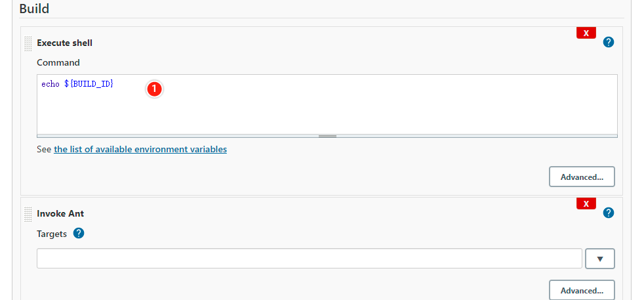Viewport: 644px width, 300px height.
Task: Open Advanced options for Execute shell
Action: tap(582, 177)
